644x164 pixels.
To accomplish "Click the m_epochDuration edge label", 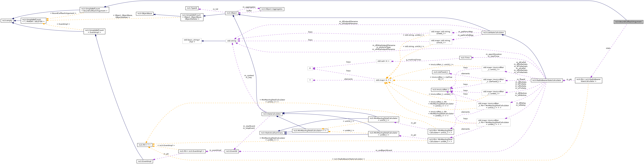I will (x=494, y=54).
